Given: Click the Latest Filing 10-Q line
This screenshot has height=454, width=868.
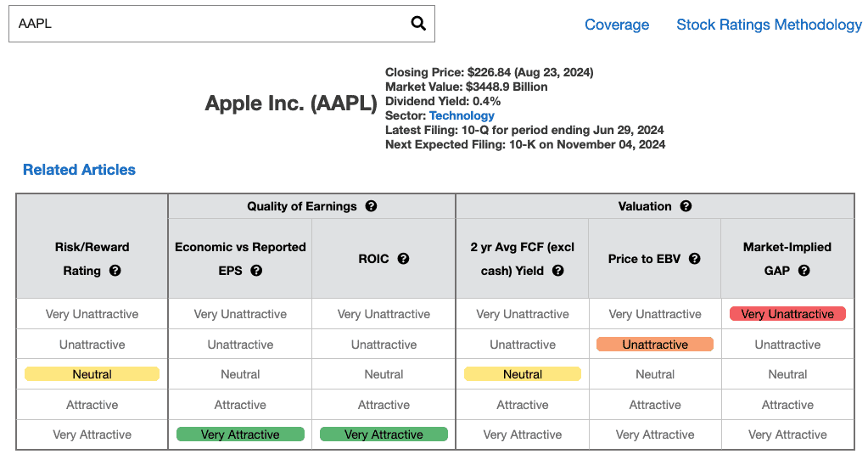Looking at the screenshot, I should (524, 130).
